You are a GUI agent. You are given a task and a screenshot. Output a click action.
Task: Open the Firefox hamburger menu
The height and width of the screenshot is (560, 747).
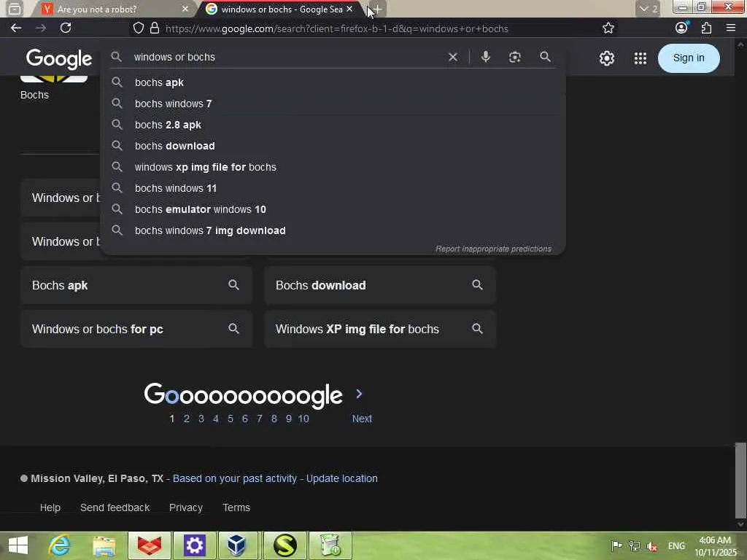coord(731,28)
